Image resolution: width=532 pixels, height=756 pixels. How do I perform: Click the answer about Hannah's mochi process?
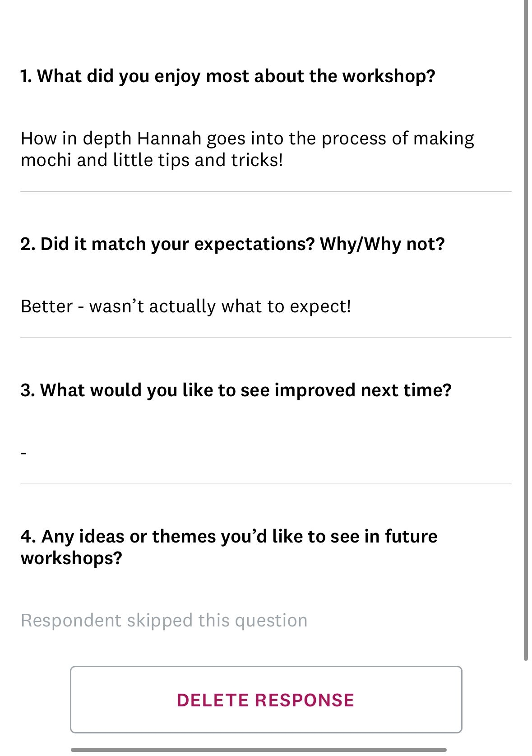247,149
